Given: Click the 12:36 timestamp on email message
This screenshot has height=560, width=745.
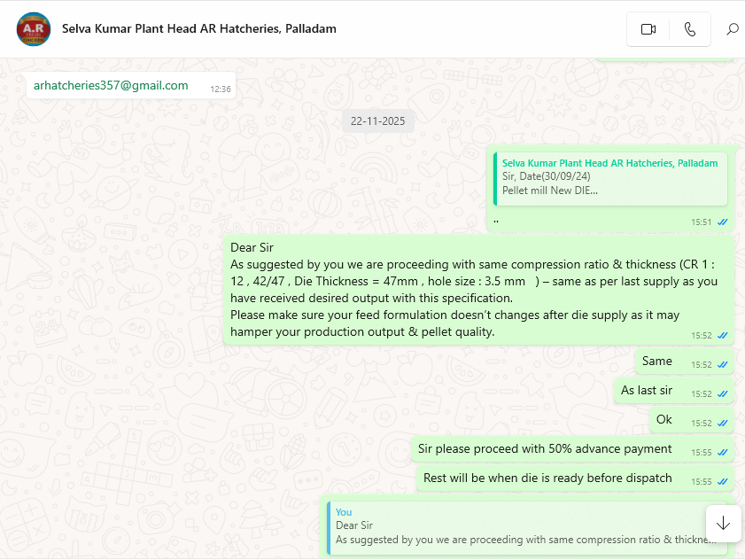Looking at the screenshot, I should (221, 89).
